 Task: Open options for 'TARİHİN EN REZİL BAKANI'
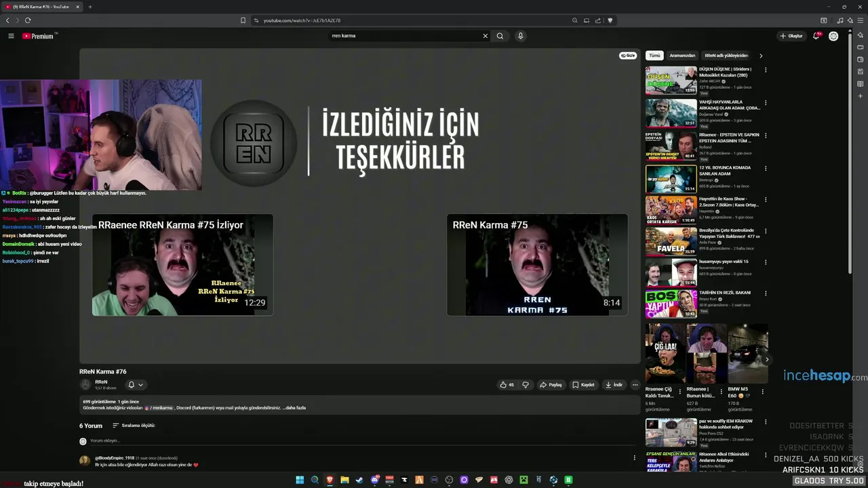(x=766, y=293)
